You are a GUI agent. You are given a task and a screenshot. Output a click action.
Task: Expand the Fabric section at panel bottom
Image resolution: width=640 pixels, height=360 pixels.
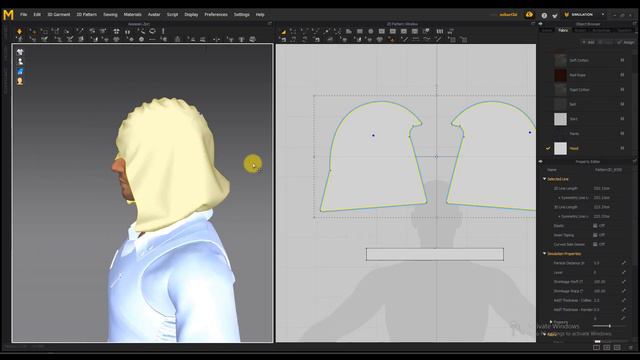pyautogui.click(x=544, y=334)
